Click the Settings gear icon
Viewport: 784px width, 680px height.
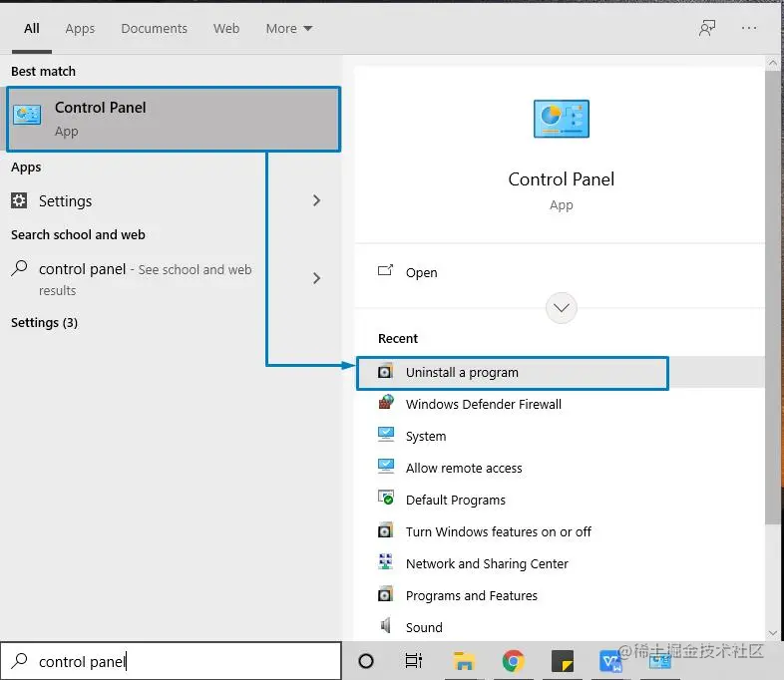click(x=19, y=200)
